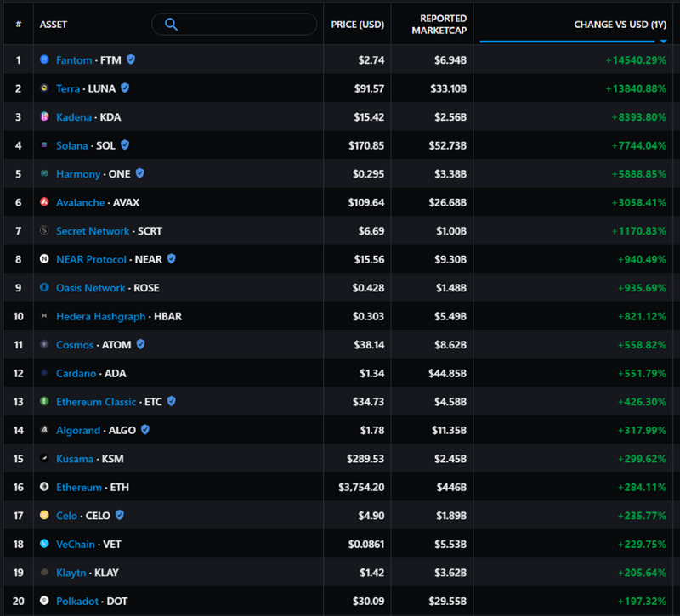
Task: Open the Terra asset link
Action: pos(68,88)
